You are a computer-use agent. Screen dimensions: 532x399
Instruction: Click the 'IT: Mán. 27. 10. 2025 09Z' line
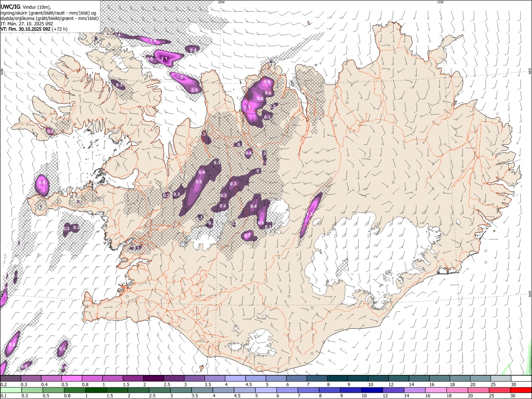point(27,24)
